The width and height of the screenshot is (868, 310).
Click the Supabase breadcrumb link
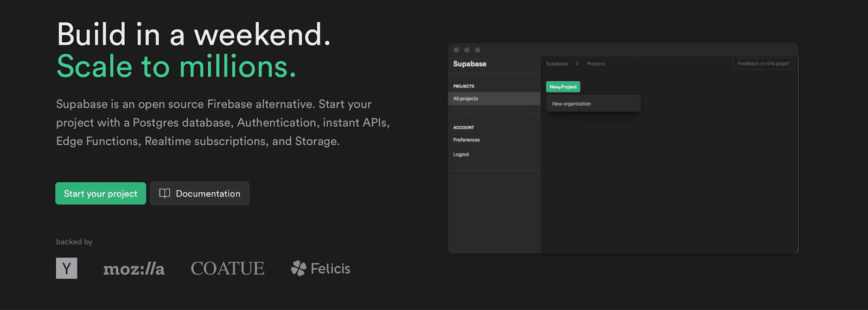pos(557,64)
